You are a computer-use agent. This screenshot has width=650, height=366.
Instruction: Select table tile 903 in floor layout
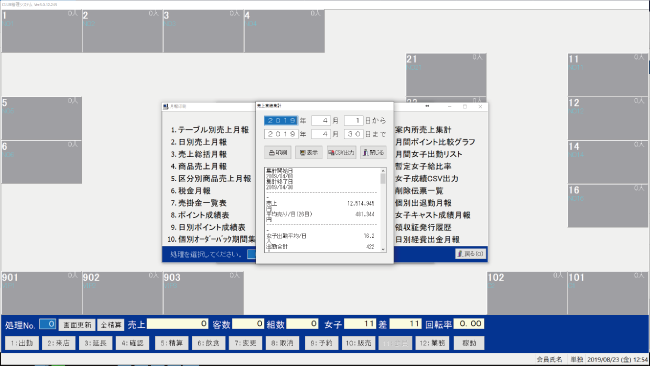(x=203, y=293)
